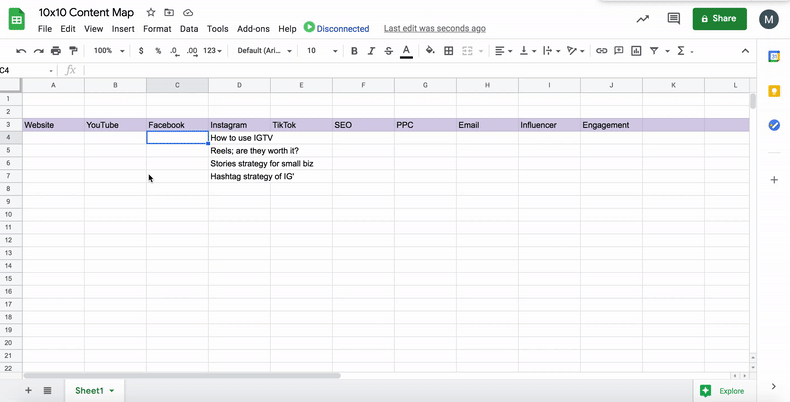Toggle strikethrough formatting
Viewport: 790px width, 402px height.
click(x=389, y=51)
